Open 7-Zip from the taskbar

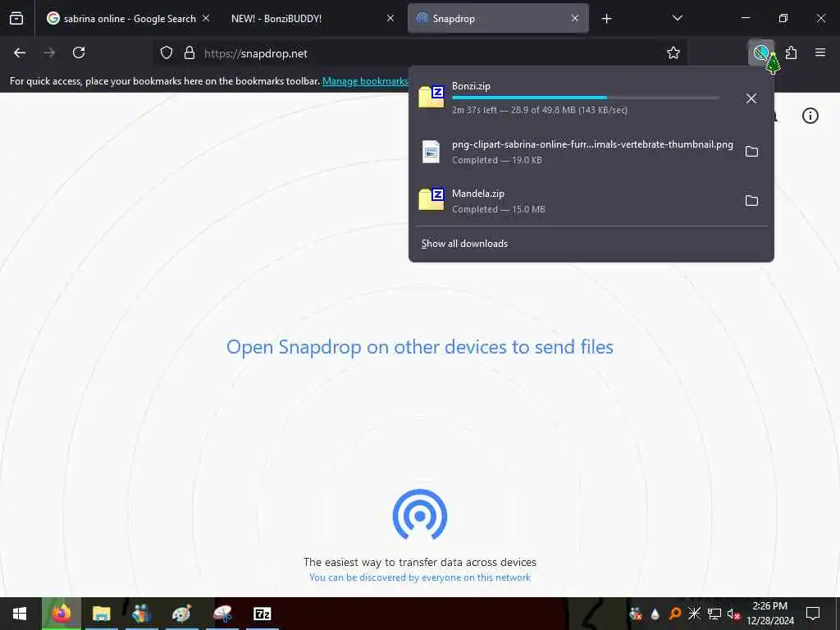point(262,614)
